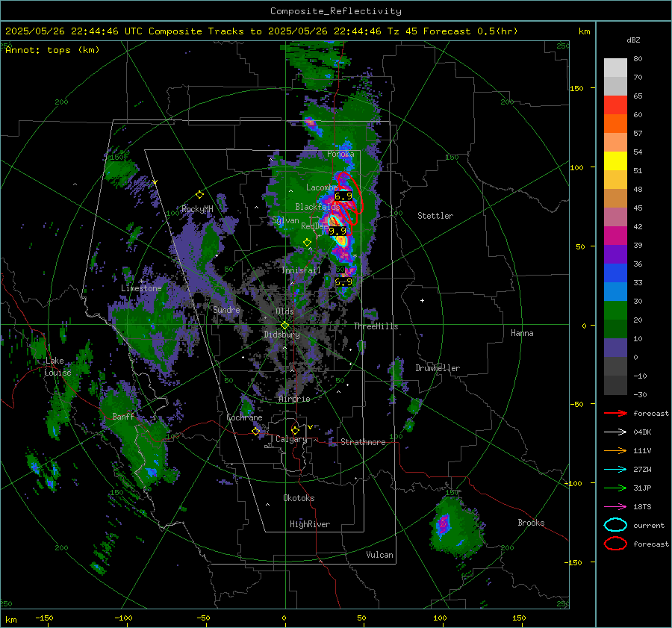
Task: Select the light gray 80 dBZ color swatch
Action: [615, 67]
